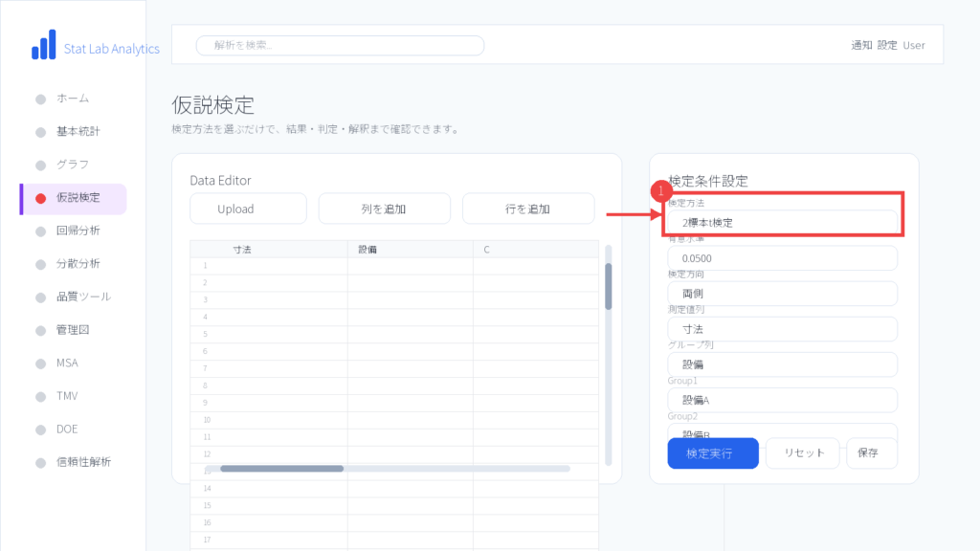Open 通知 in the top bar
The width and height of the screenshot is (980, 551).
point(861,45)
